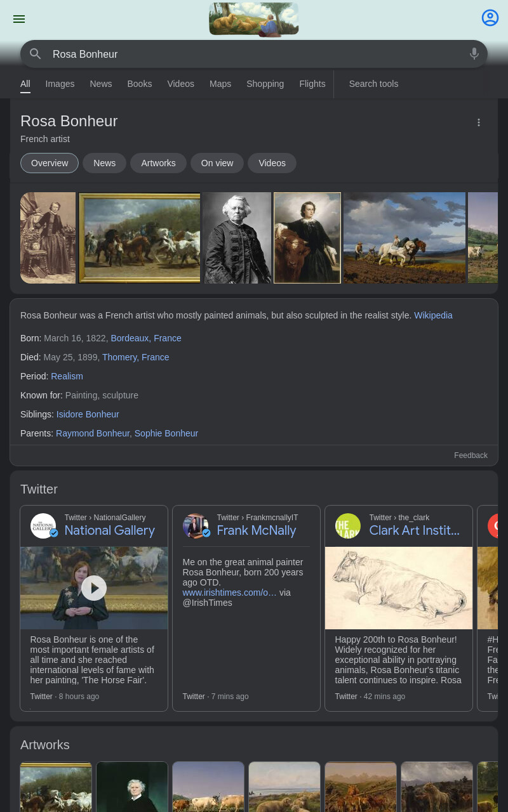This screenshot has width=508, height=812.
Task: Tap the microphone voice search icon
Action: tap(474, 54)
